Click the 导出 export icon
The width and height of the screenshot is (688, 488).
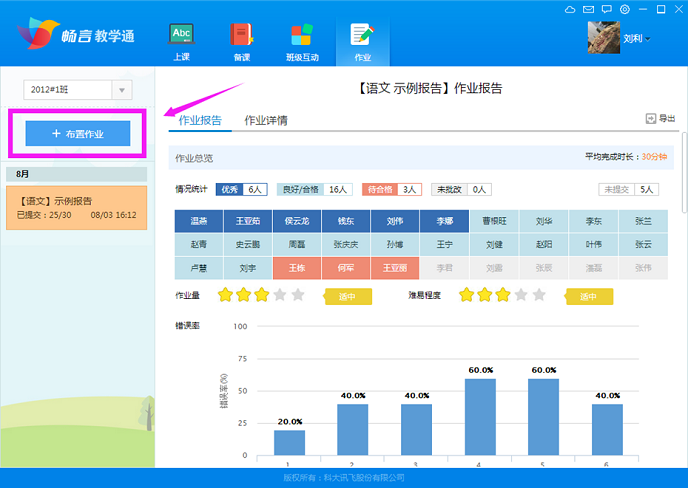[x=660, y=119]
